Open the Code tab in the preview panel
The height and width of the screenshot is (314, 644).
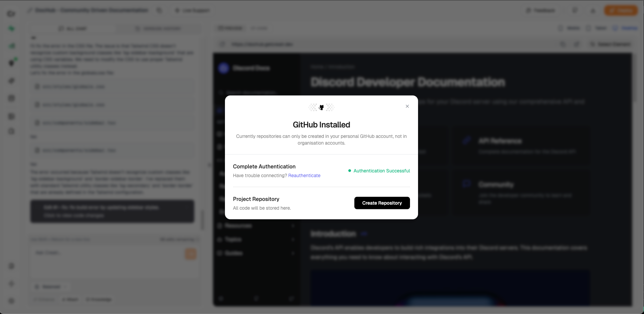[x=259, y=28]
